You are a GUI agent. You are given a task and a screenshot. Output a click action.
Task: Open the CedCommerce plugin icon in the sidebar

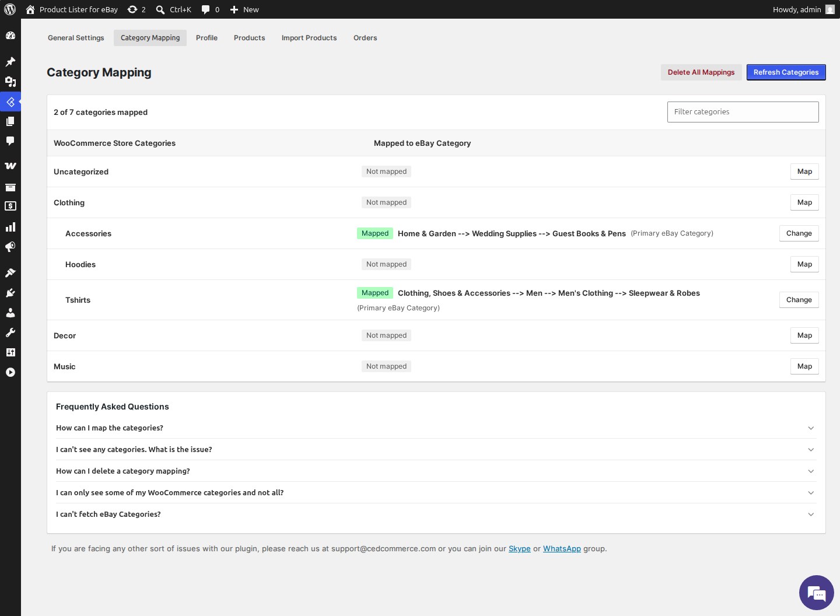[x=10, y=101]
